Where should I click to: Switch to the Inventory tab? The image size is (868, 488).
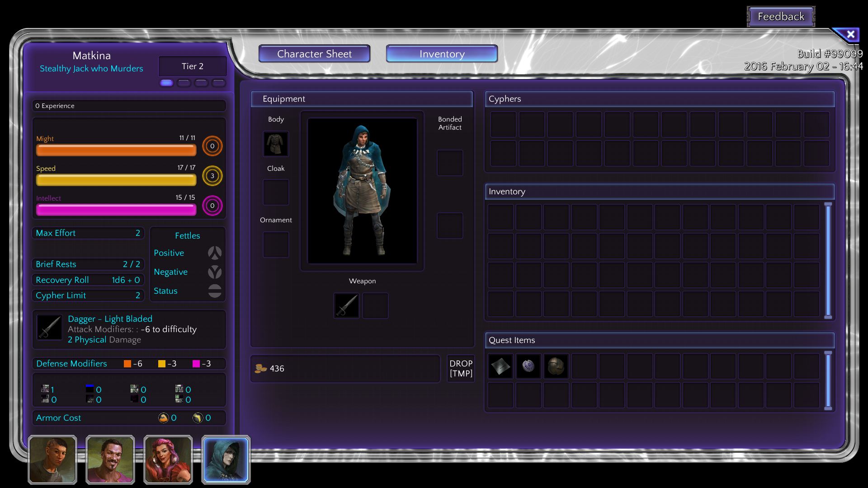(442, 54)
